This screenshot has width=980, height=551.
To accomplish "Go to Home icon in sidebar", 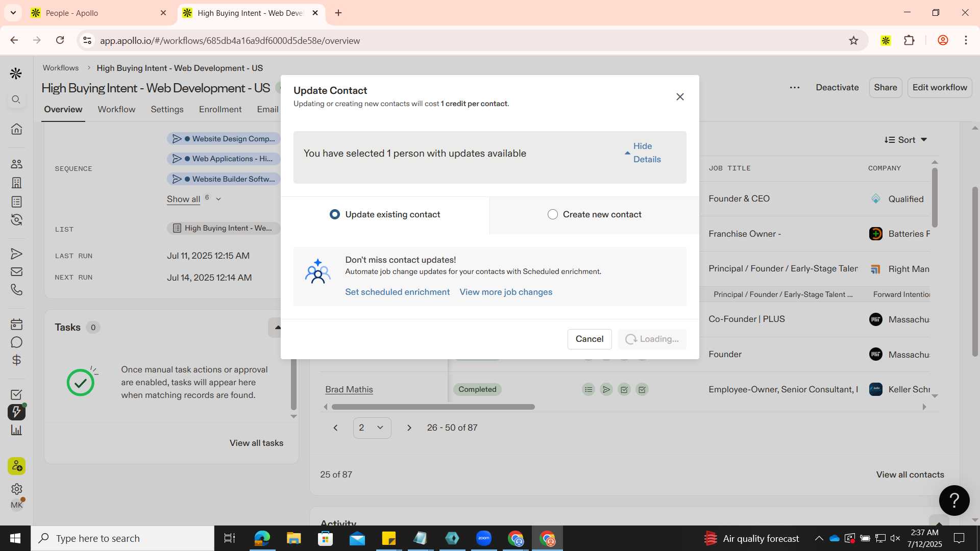I will (16, 129).
